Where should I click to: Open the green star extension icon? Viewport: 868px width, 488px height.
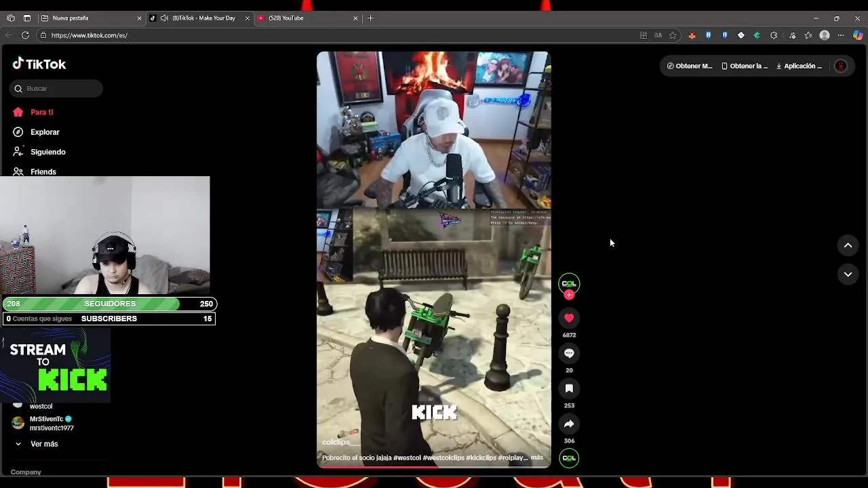click(757, 35)
